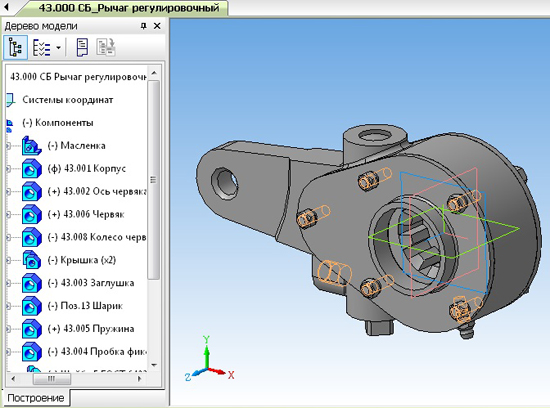Select (+) 43.002 Ось червяка row
Image resolution: width=550 pixels, height=408 pixels.
97,192
